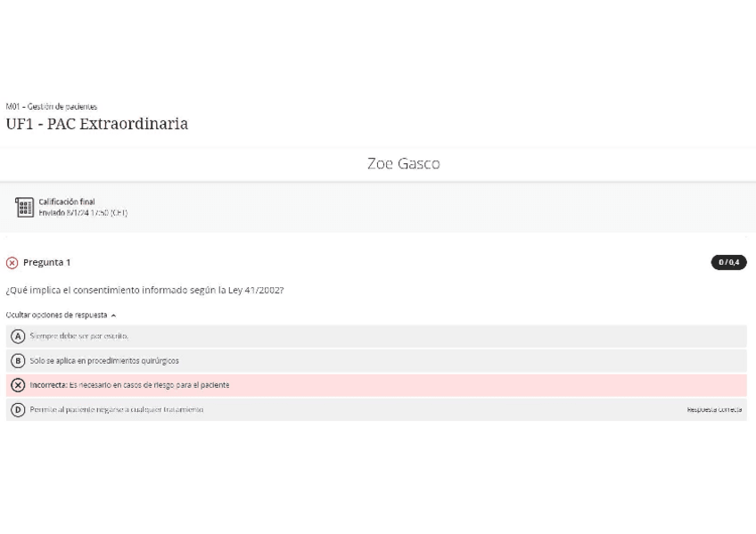Image resolution: width=756 pixels, height=534 pixels.
Task: Collapse via the 'Ocultar opciones de respuesta' text
Action: pos(56,315)
